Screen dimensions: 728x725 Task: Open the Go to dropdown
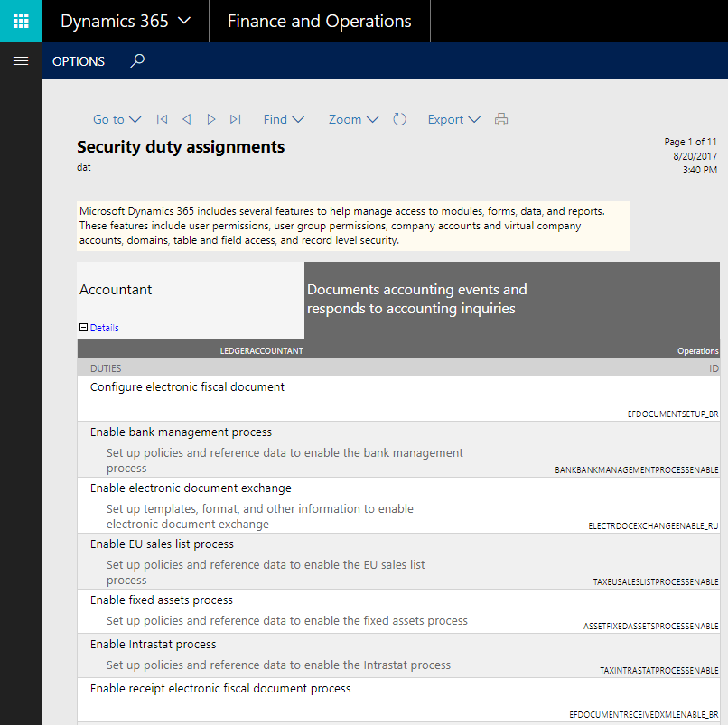(117, 119)
